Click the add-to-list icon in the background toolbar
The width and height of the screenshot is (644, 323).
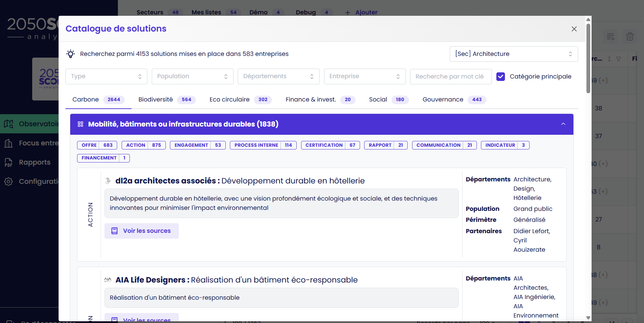[610, 36]
